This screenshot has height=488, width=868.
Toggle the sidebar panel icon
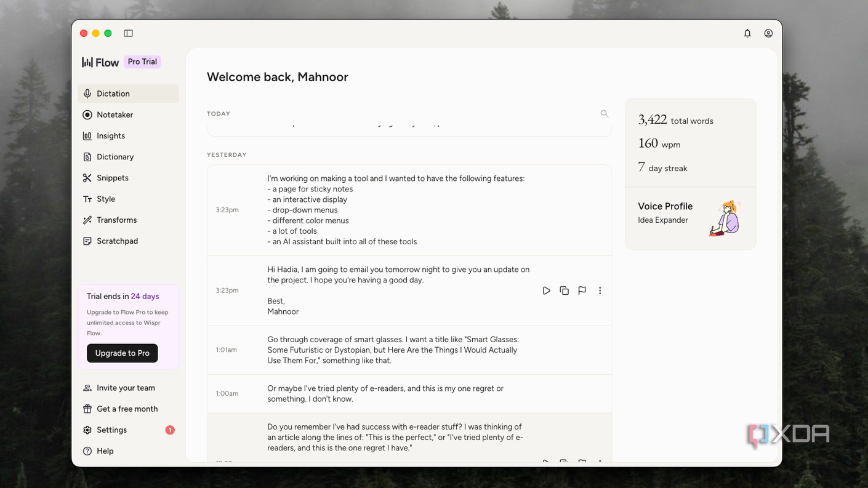[x=128, y=33]
